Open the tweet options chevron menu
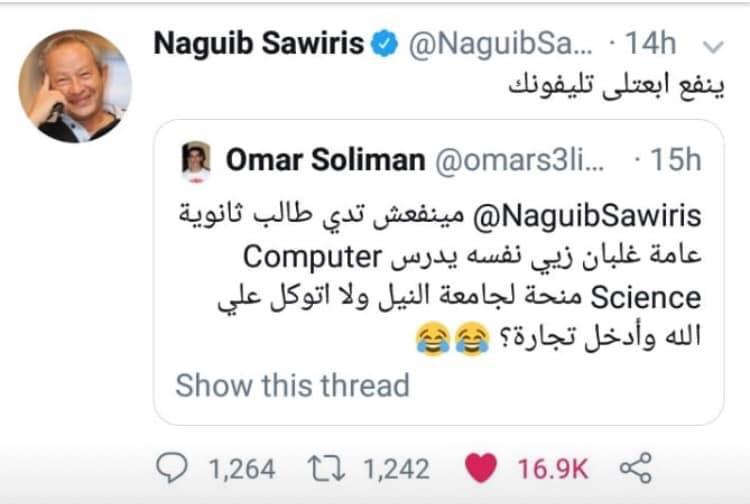 point(714,45)
